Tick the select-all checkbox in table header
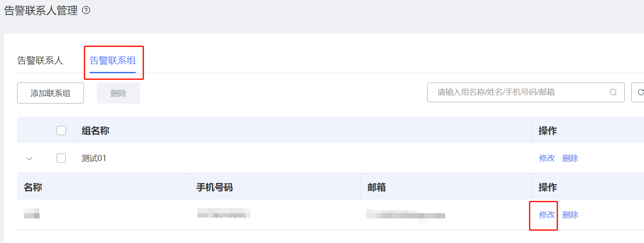Screen dimensions: 644x243 tap(61, 130)
